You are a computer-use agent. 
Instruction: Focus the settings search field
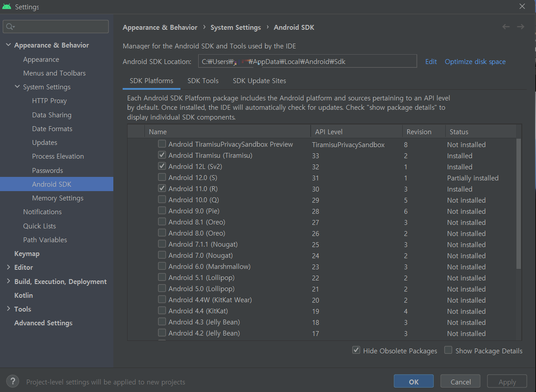56,27
